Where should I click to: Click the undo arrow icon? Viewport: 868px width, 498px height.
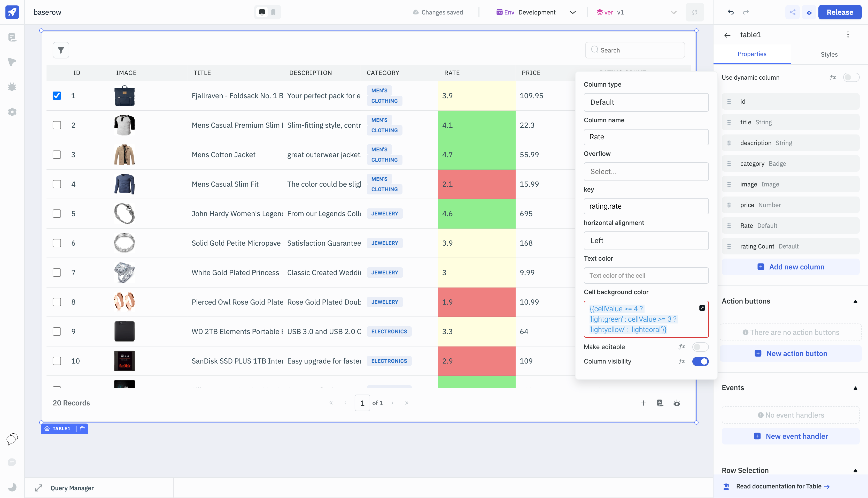point(731,12)
